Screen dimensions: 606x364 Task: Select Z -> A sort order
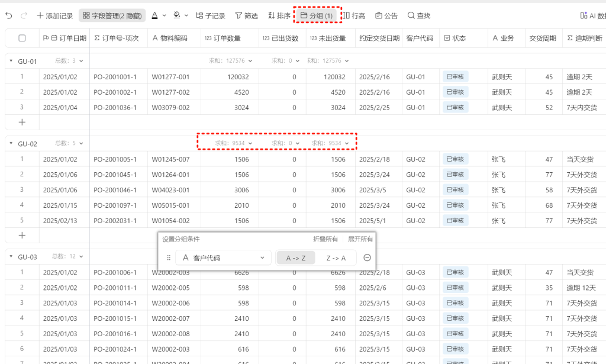point(336,257)
